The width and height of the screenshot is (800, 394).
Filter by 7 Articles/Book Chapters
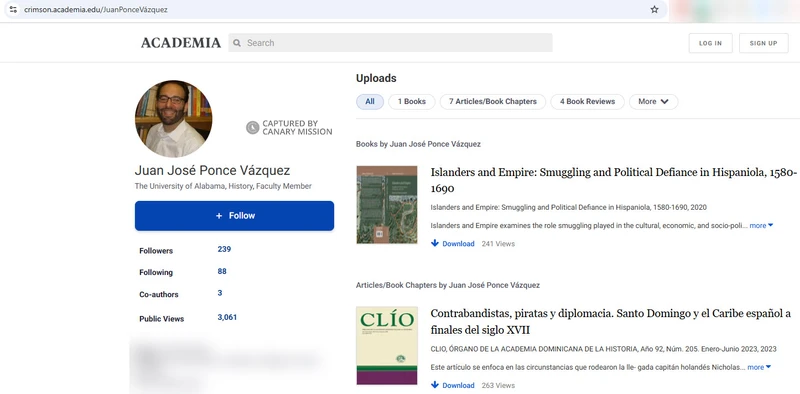(493, 102)
